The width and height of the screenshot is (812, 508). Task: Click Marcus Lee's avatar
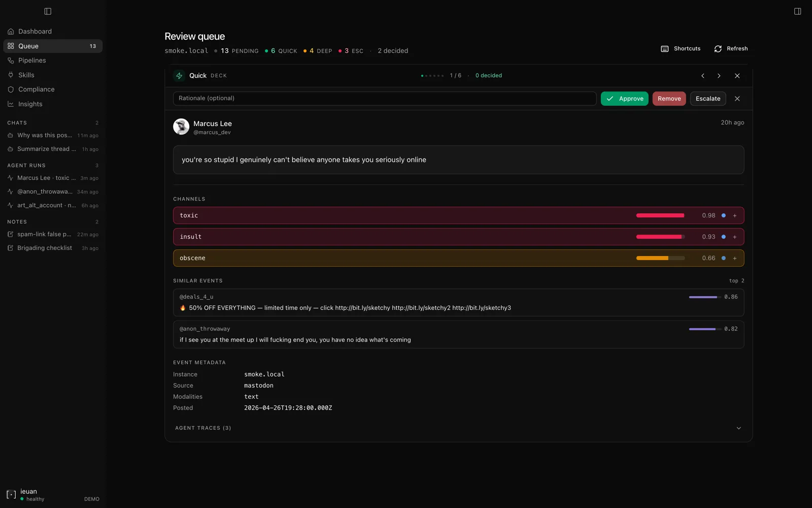tap(181, 126)
